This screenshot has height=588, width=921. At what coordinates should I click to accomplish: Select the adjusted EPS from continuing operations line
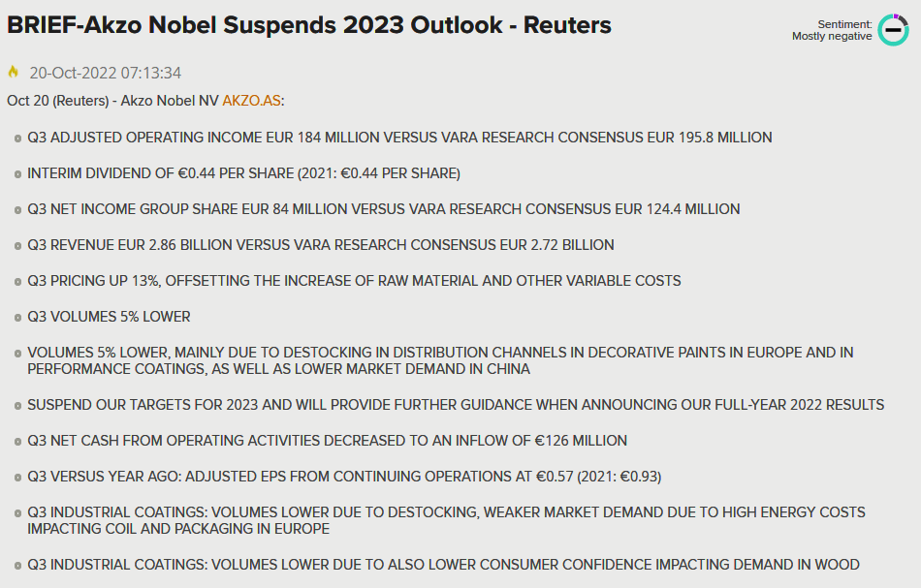pyautogui.click(x=344, y=477)
